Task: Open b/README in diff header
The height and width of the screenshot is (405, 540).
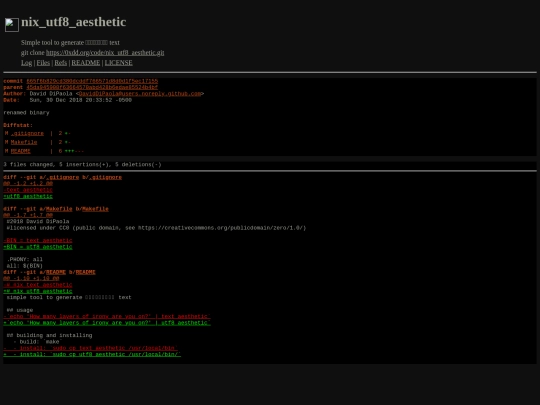Action: coord(85,272)
